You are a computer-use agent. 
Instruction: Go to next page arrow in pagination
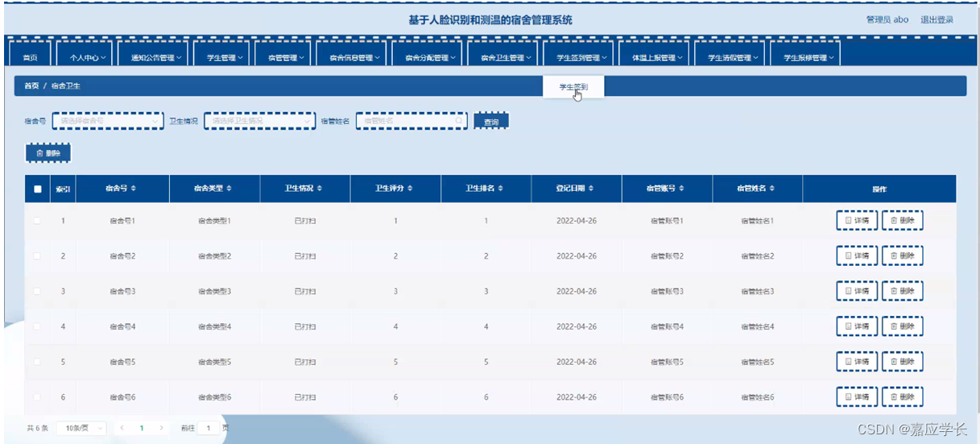pos(161,428)
